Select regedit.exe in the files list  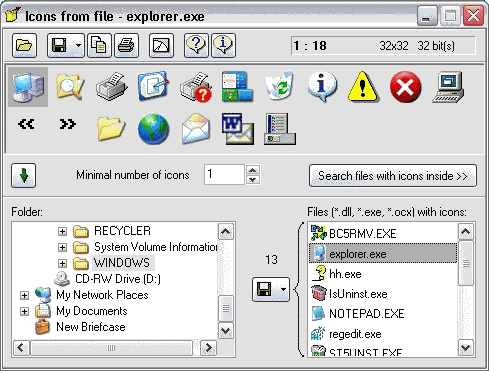355,334
